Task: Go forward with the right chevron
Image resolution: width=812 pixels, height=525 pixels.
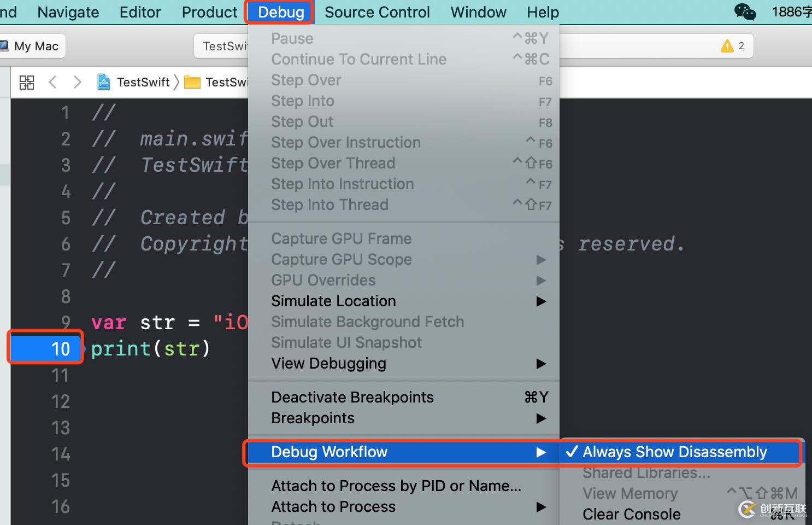Action: click(x=78, y=82)
